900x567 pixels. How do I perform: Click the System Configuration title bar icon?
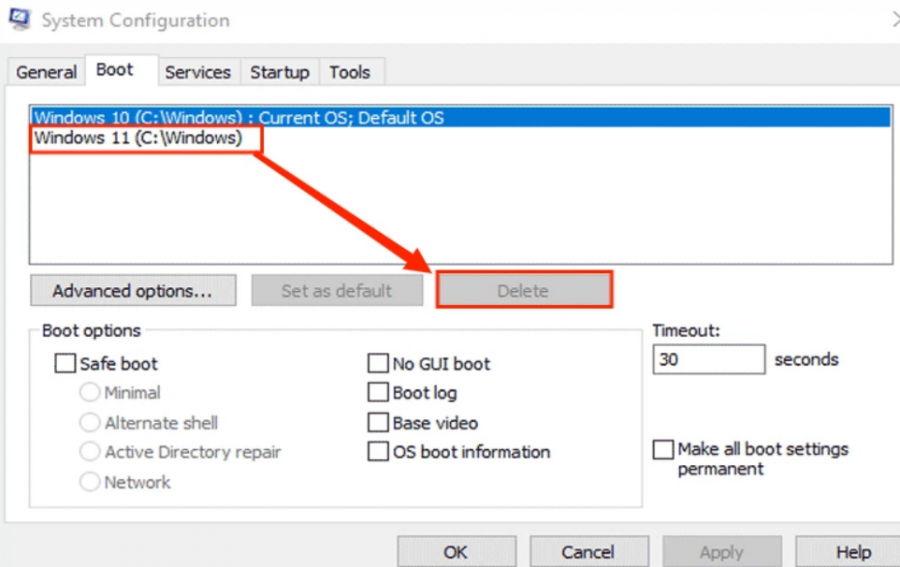click(x=18, y=18)
